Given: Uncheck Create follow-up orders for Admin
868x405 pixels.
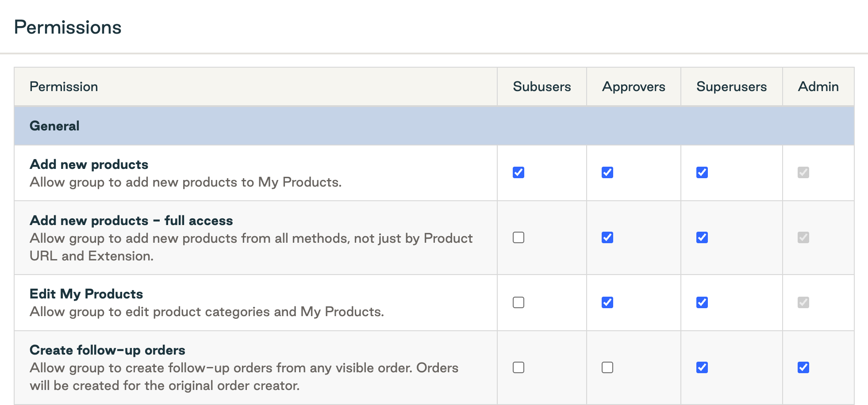Looking at the screenshot, I should click(803, 367).
